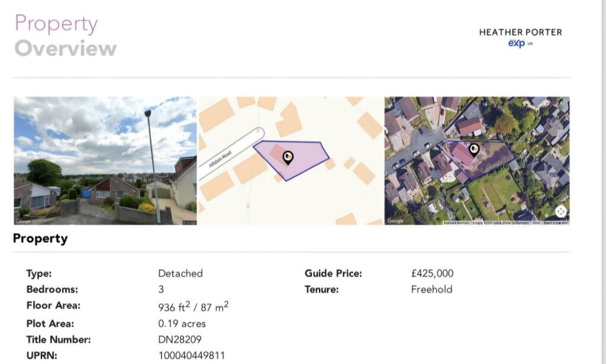Screen dimensions: 606x364
Task: Click the Google logo on the street view photo
Action: (x=24, y=221)
